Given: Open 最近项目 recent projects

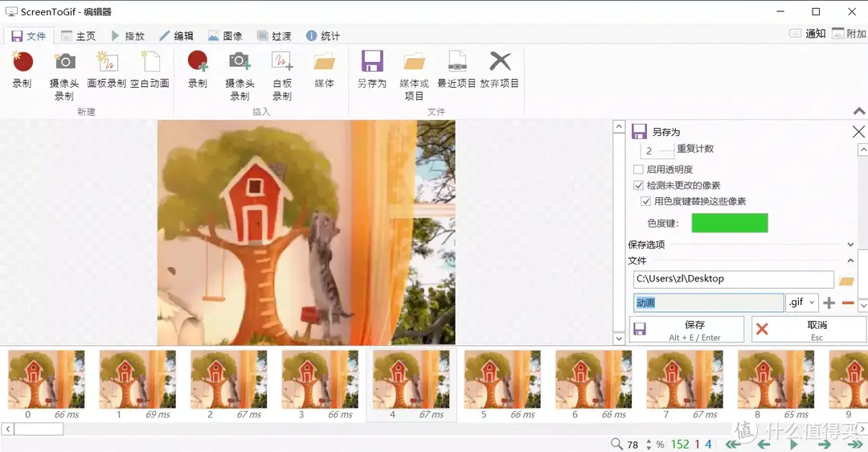Looking at the screenshot, I should [457, 69].
